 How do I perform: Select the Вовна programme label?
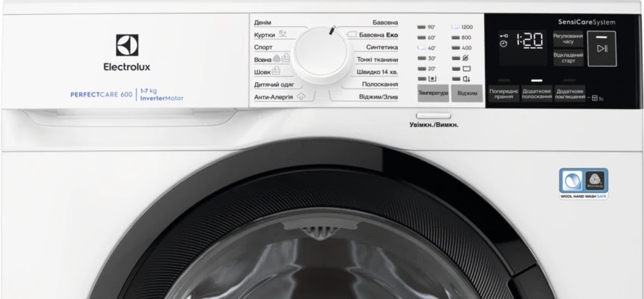[263, 60]
